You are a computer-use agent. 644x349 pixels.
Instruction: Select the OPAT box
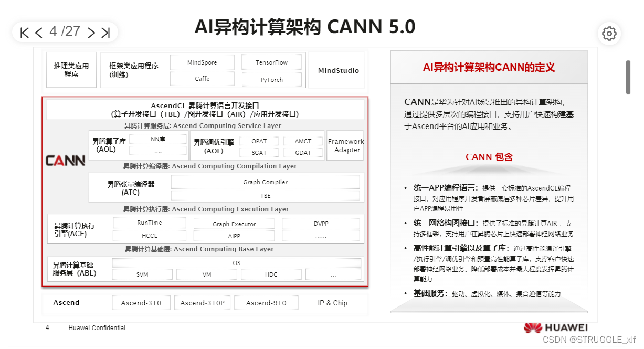(259, 141)
